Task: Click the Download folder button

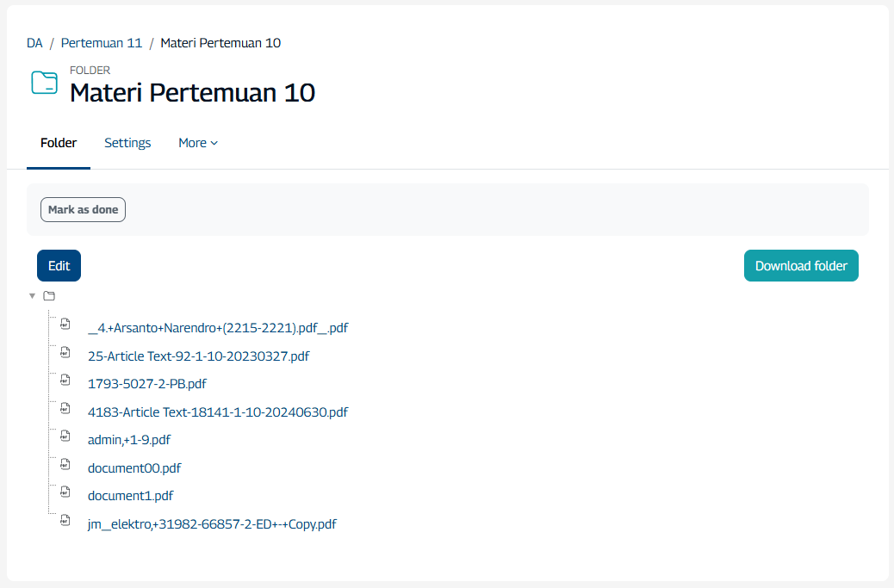Action: 801,266
